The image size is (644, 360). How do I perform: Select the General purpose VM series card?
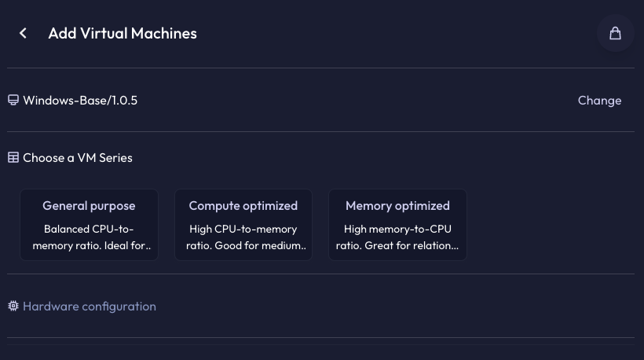[x=89, y=225]
